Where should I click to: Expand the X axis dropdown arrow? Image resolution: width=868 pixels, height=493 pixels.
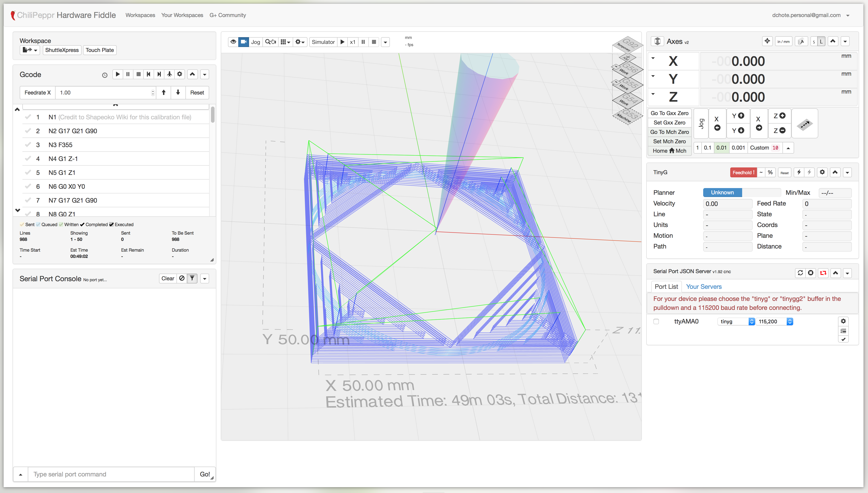(653, 58)
